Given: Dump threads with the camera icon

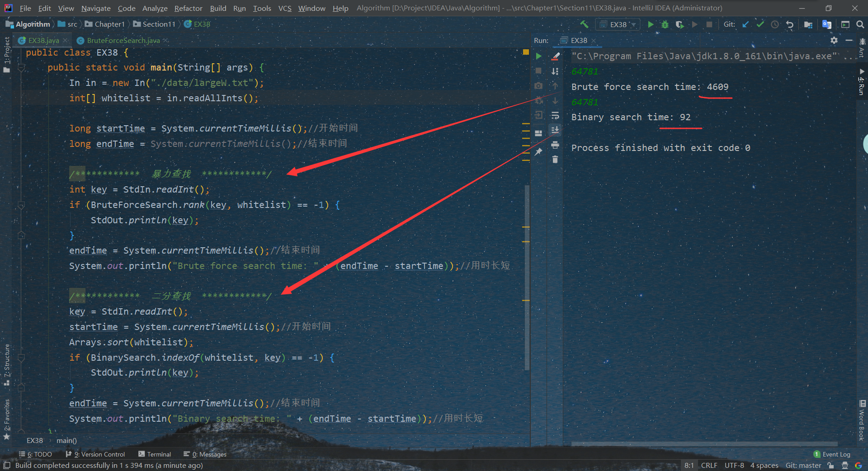Looking at the screenshot, I should [538, 85].
